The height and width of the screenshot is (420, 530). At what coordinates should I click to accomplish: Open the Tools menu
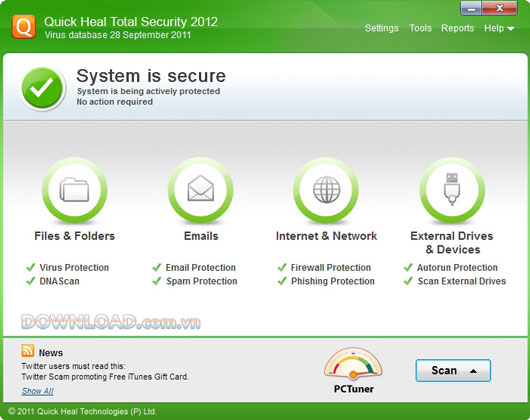(420, 28)
